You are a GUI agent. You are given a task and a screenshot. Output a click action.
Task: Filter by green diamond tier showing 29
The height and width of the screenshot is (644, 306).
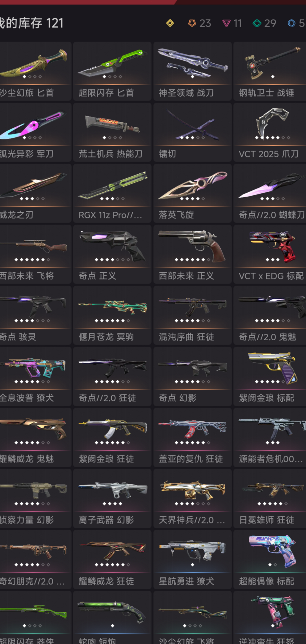click(264, 23)
